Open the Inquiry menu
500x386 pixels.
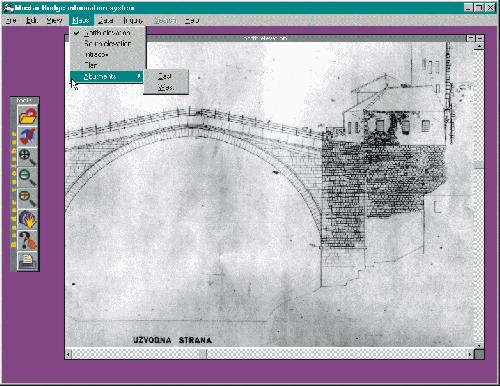pyautogui.click(x=133, y=20)
